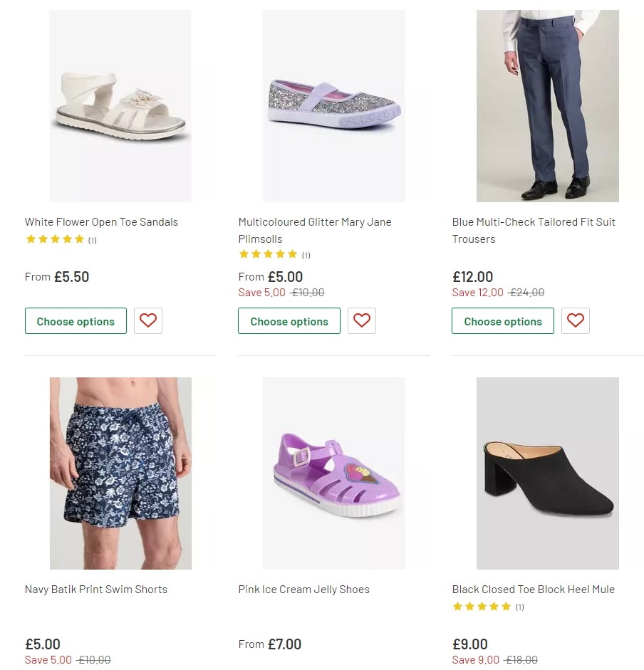Click the heart icon for Glitter Mary Jane Plimsolls

pos(362,320)
